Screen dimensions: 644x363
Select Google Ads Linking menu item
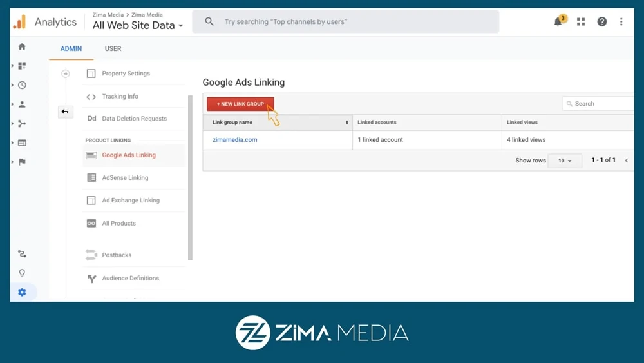(x=129, y=155)
